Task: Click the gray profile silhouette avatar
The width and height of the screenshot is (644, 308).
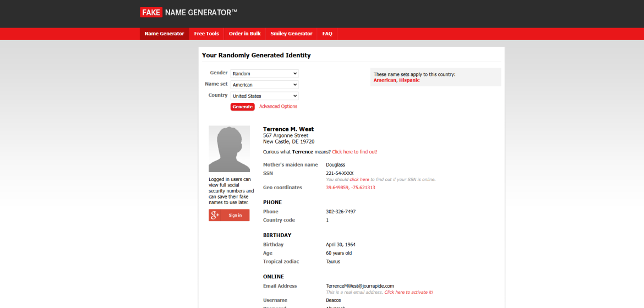Action: pyautogui.click(x=229, y=148)
